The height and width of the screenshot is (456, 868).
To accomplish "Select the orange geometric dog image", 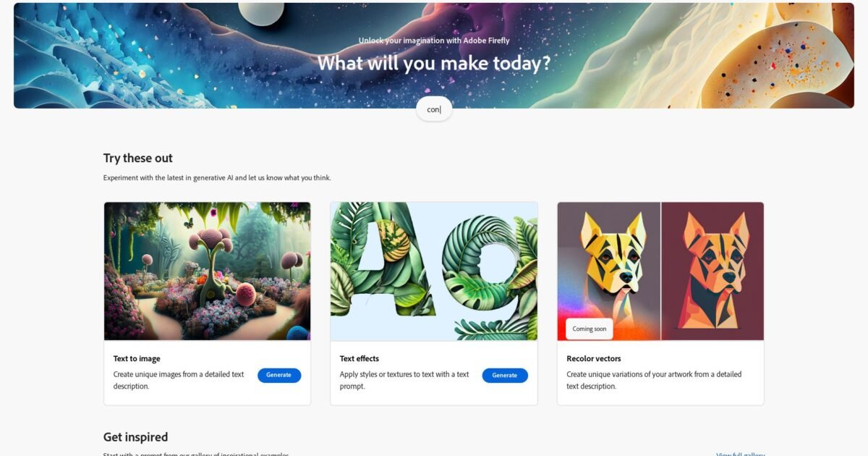I will (712, 271).
